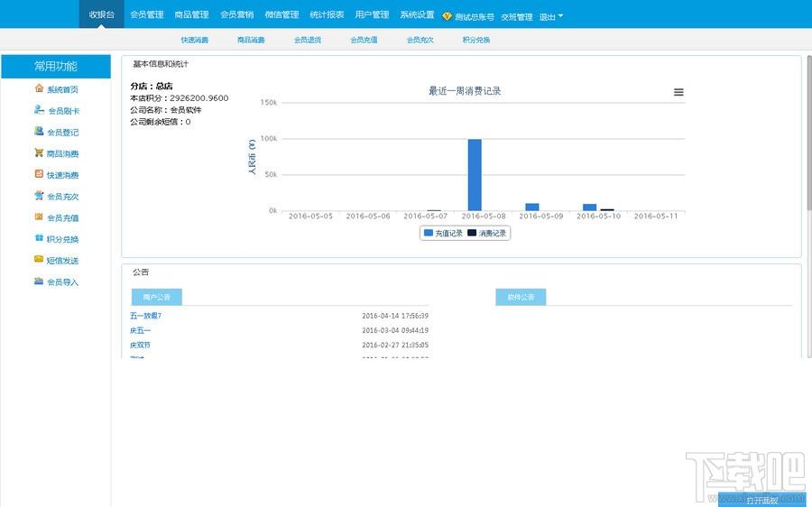Viewport: 812px width, 507px height.
Task: Open the 系统设置 top menu
Action: 417,14
